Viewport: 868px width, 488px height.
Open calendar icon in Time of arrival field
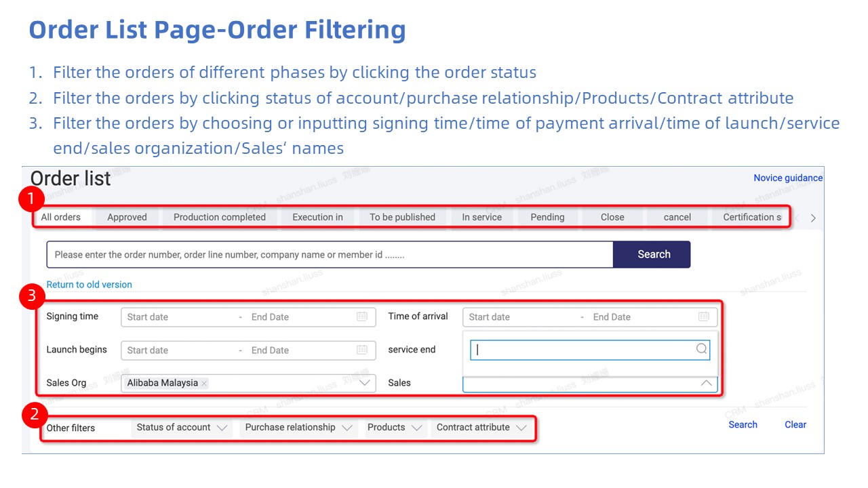(704, 317)
